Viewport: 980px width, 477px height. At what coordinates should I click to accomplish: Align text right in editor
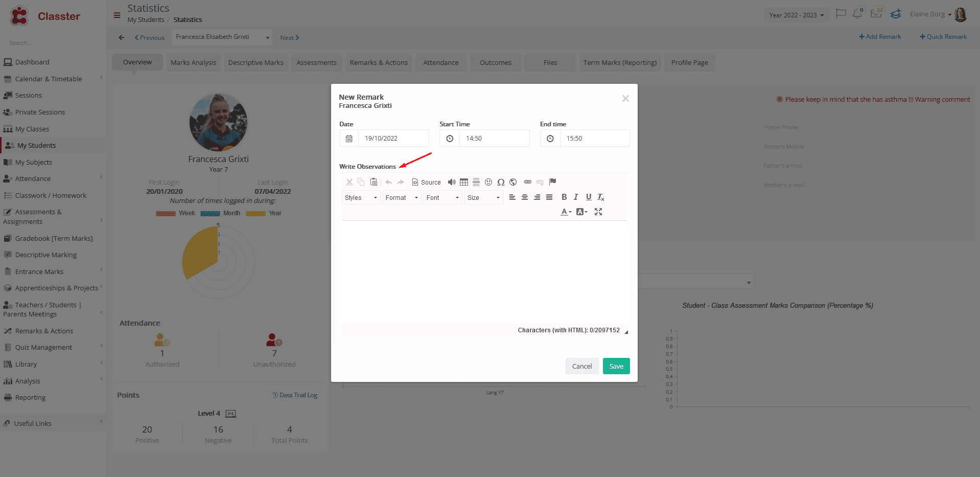tap(537, 197)
